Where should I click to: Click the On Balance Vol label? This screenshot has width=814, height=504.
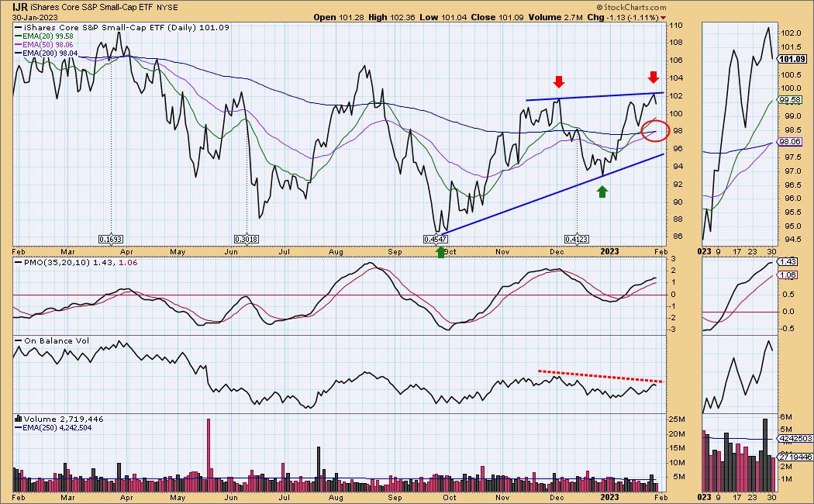57,341
